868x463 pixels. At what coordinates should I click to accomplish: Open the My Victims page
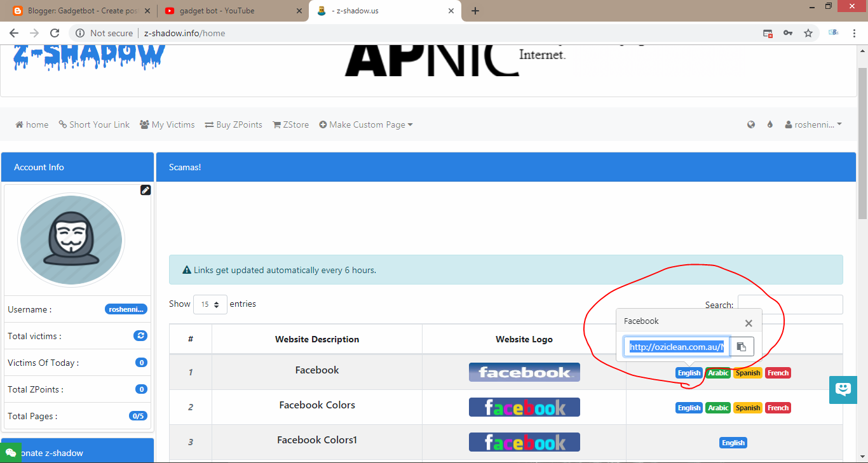pos(167,124)
